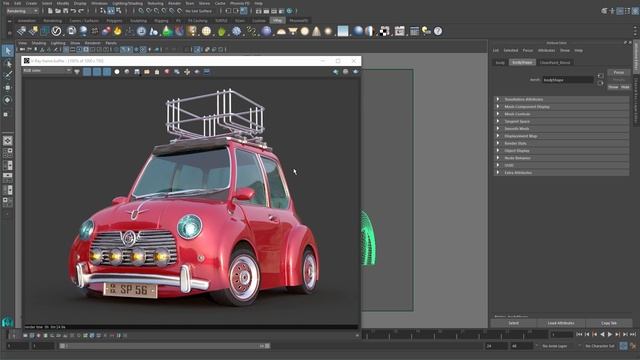Expand the Object Display section
The width and height of the screenshot is (640, 360).
tap(561, 151)
